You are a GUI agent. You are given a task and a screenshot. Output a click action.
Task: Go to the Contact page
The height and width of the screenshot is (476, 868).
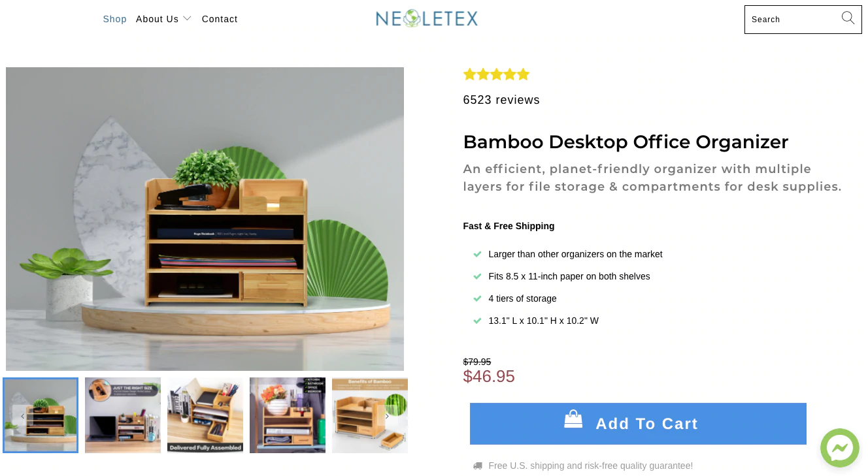coord(220,19)
